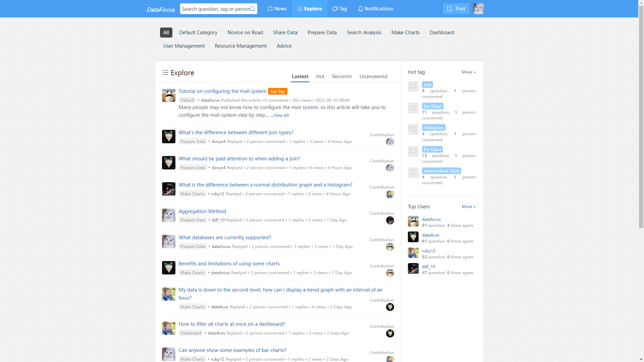Click contribution avatar on supported databases row

click(x=390, y=247)
